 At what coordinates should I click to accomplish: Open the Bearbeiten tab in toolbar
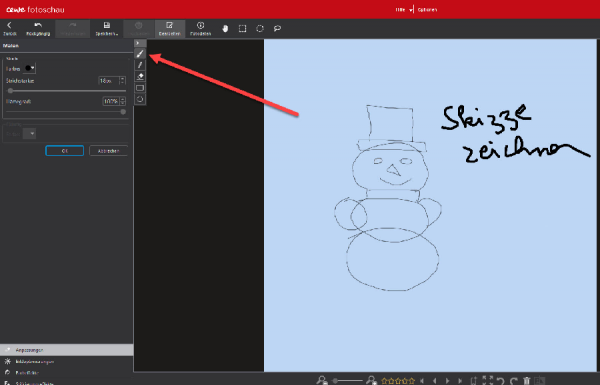click(170, 29)
